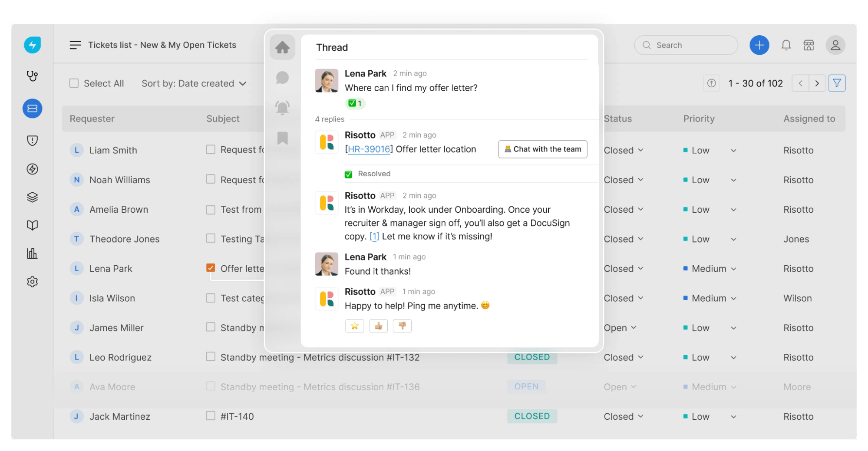The height and width of the screenshot is (451, 868).
Task: Click the Requester column header
Action: pyautogui.click(x=92, y=119)
